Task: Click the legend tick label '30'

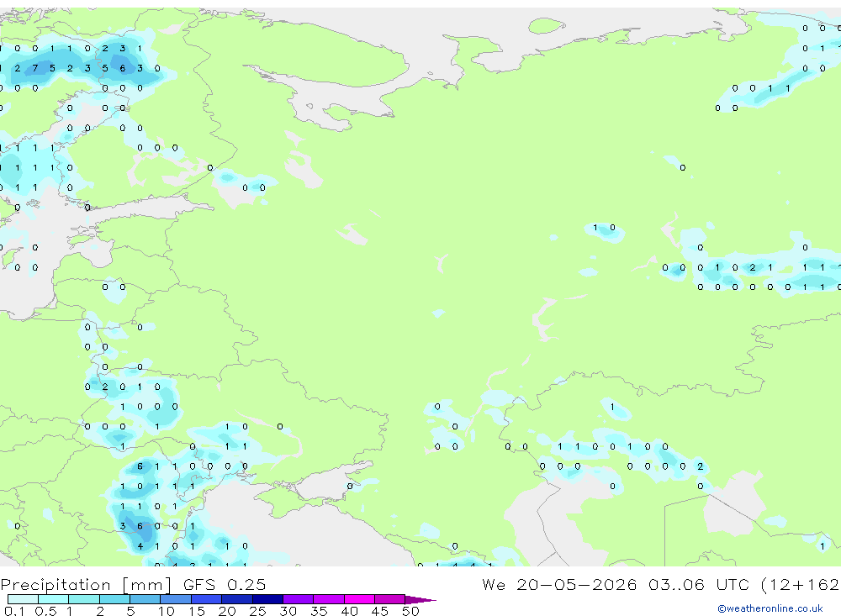Action: (288, 611)
